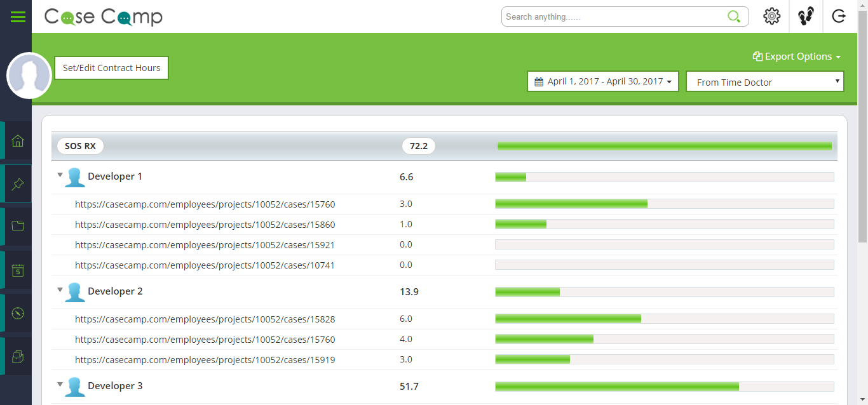Click the green search magnifier icon

[x=734, y=17]
